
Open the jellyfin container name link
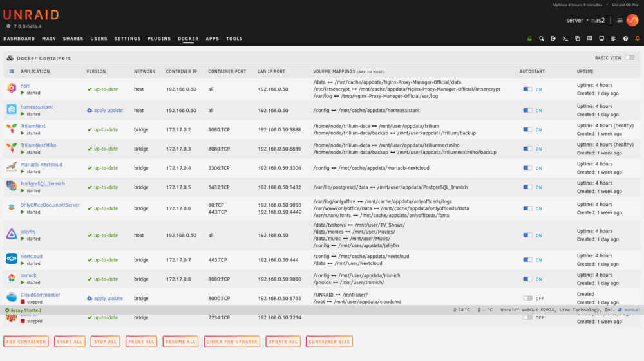pos(28,232)
